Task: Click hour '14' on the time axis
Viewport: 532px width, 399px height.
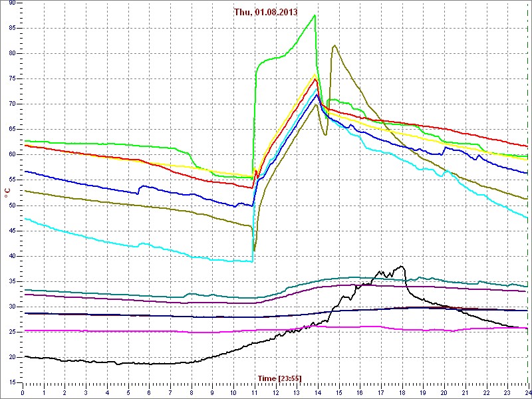Action: point(318,392)
